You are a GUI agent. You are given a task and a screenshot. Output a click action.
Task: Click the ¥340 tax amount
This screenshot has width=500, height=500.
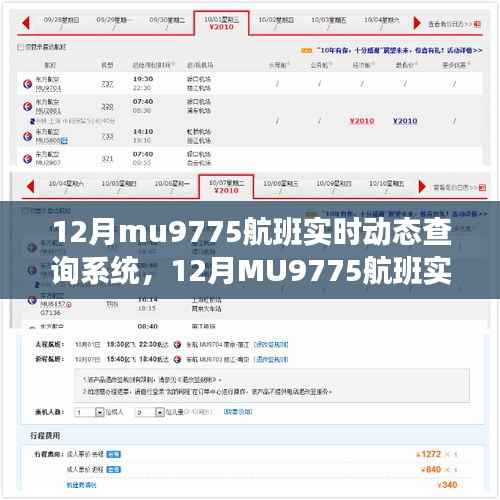tap(447, 485)
